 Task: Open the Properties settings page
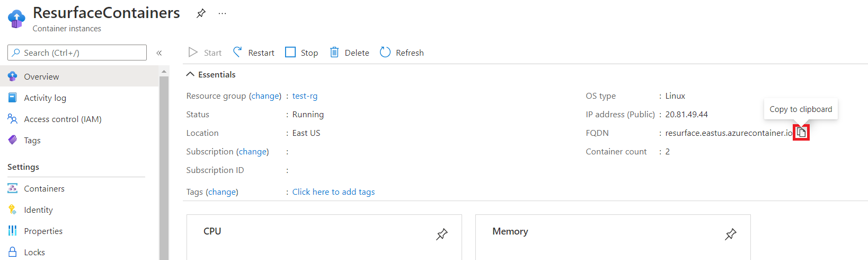pyautogui.click(x=79, y=231)
